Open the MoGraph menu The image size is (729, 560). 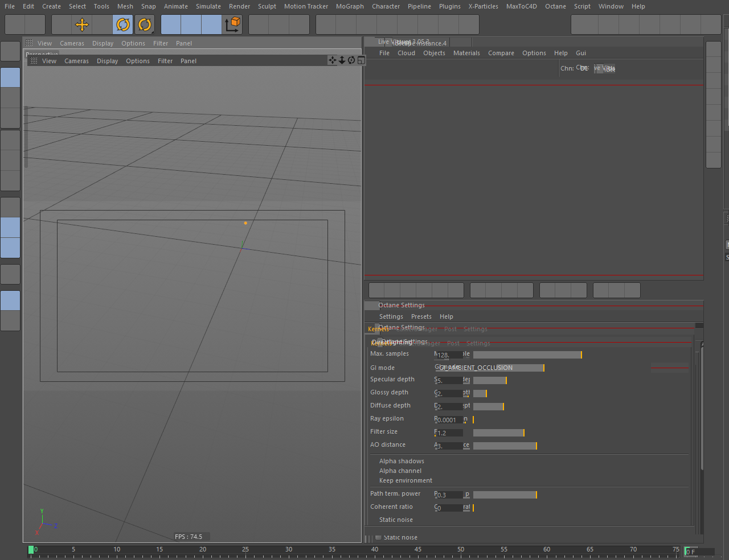click(x=350, y=6)
